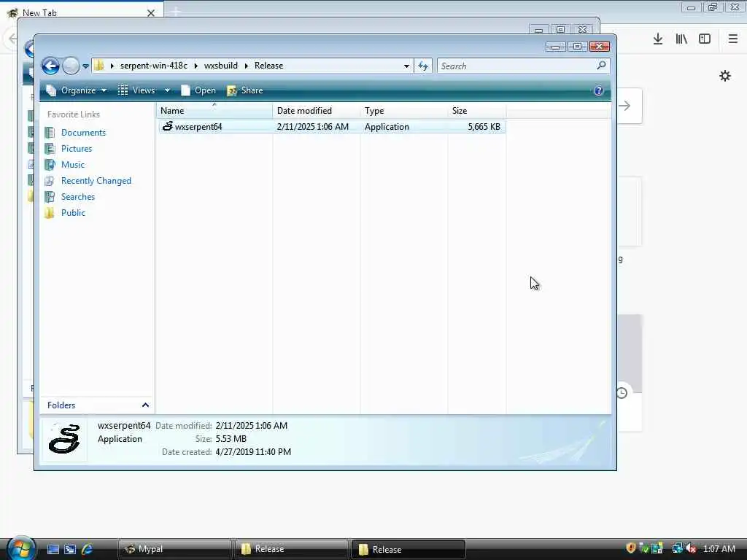Screen dimensions: 747x560
Task: Sort by the Name column header
Action: 214,111
